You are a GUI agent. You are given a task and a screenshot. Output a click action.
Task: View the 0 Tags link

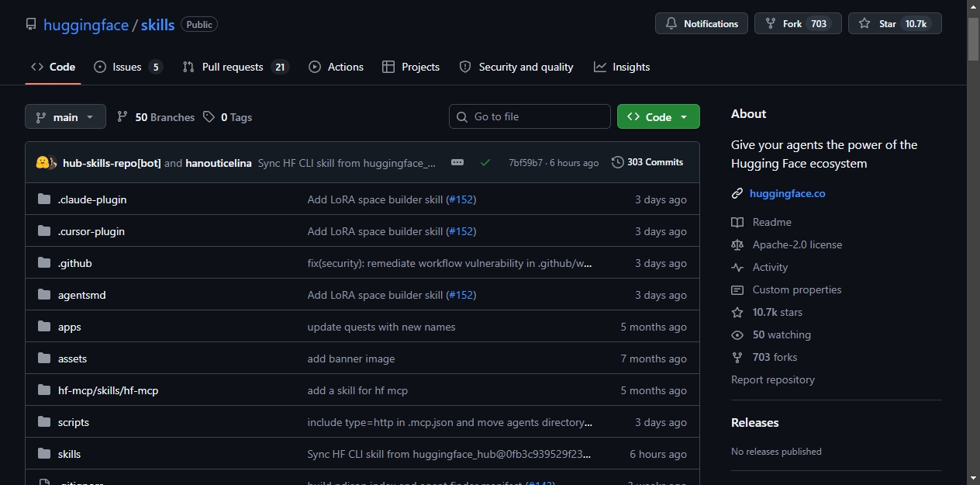(228, 117)
